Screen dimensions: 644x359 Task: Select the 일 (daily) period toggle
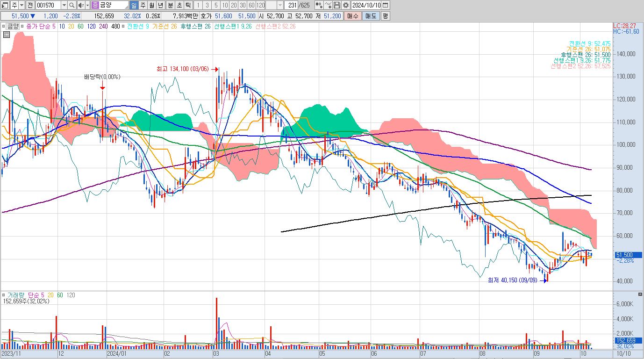click(x=134, y=5)
